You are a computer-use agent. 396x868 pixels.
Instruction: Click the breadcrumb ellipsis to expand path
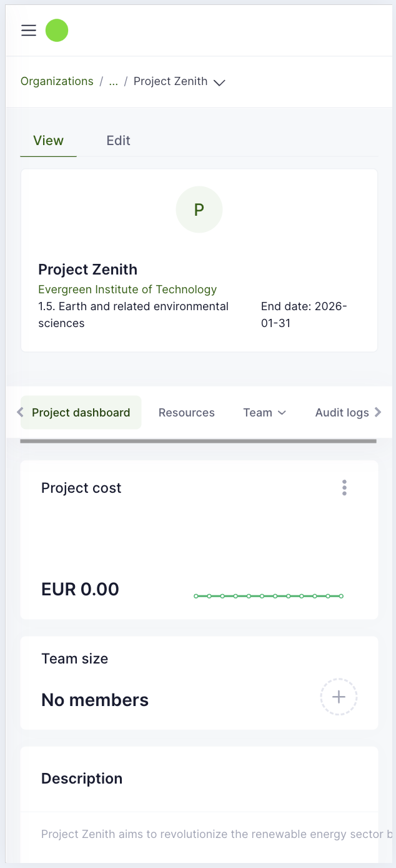113,81
